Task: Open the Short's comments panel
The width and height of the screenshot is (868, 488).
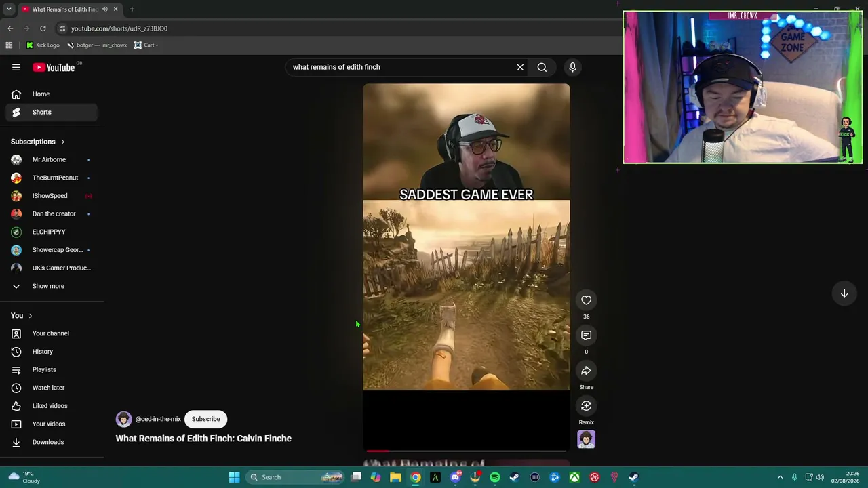Action: coord(586,335)
